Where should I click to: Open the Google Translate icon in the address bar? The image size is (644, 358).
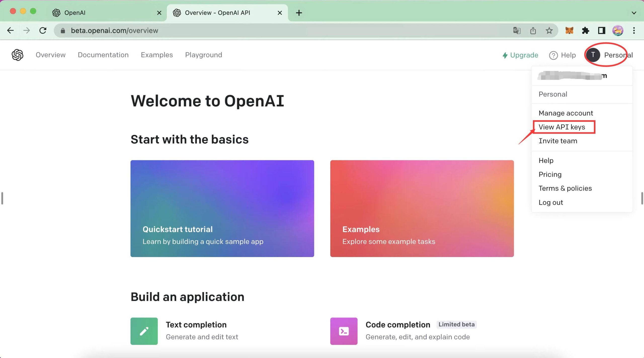[517, 30]
